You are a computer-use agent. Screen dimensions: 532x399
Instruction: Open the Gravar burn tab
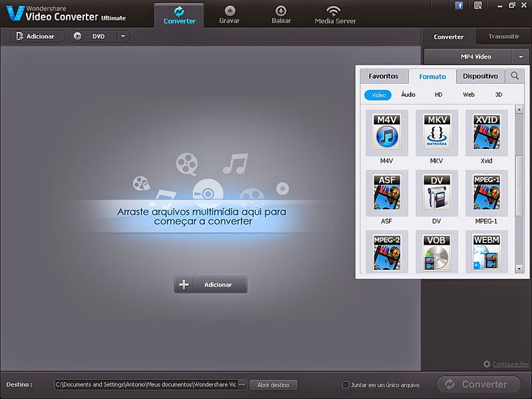229,15
